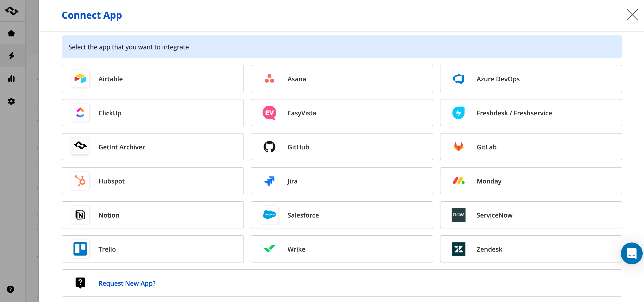The width and height of the screenshot is (644, 302).
Task: Choose the Notion app label
Action: 109,215
